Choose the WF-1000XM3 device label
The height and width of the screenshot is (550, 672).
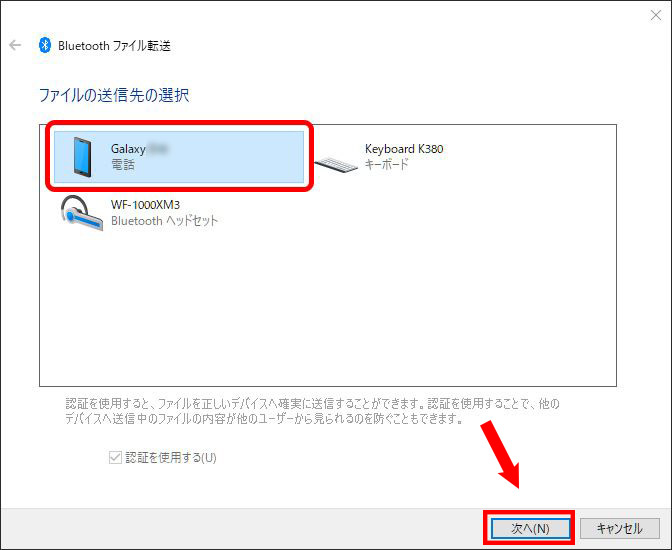coord(145,205)
